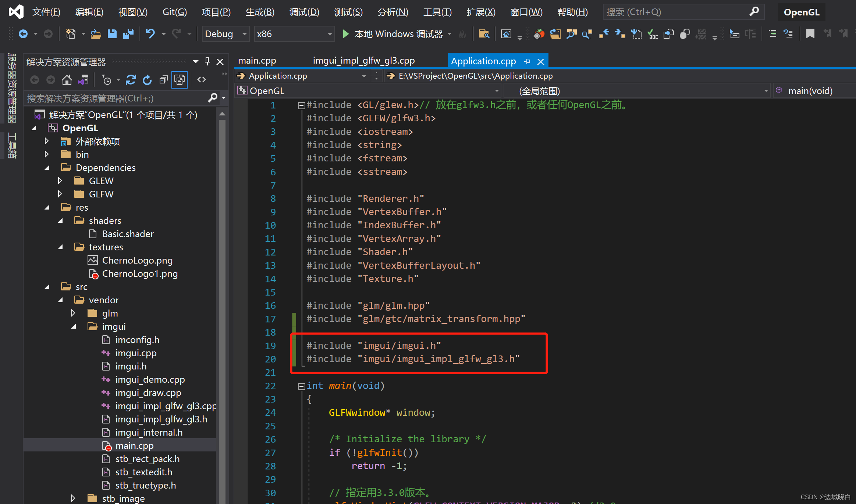Click the Undo arrow icon
The image size is (856, 504).
(x=150, y=34)
